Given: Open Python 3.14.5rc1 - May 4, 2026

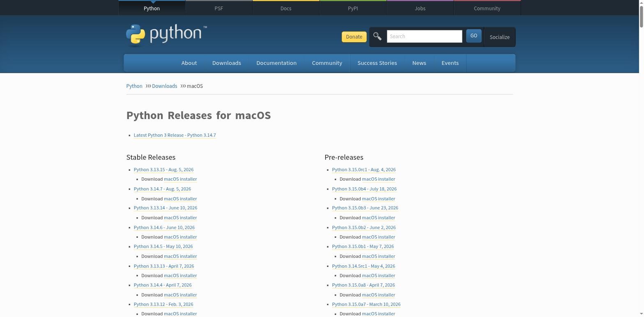Looking at the screenshot, I should (363, 266).
